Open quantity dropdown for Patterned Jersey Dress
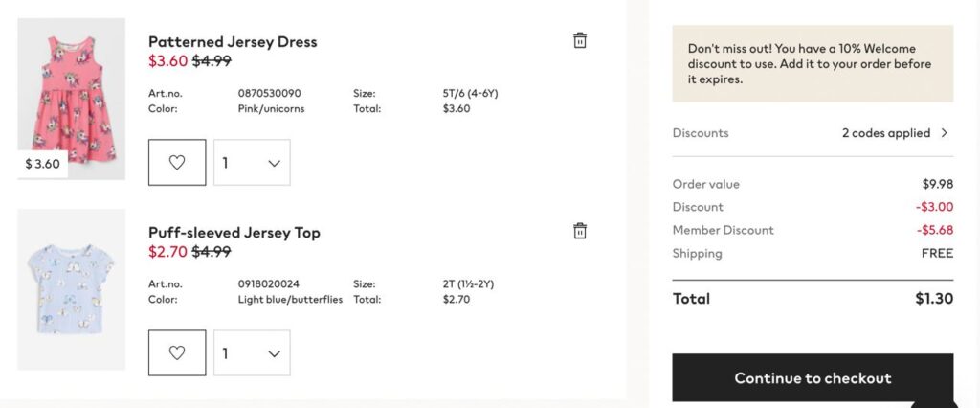The height and width of the screenshot is (408, 980). tap(252, 163)
